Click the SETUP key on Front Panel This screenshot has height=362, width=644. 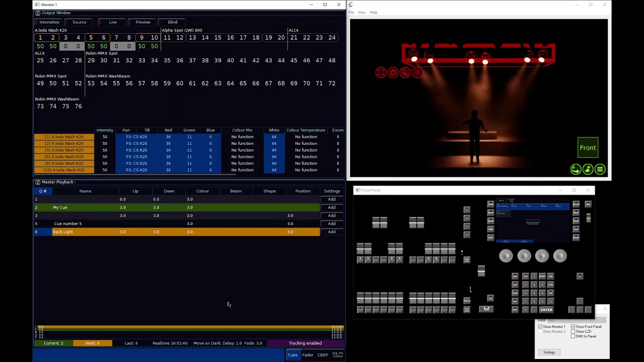491,213
